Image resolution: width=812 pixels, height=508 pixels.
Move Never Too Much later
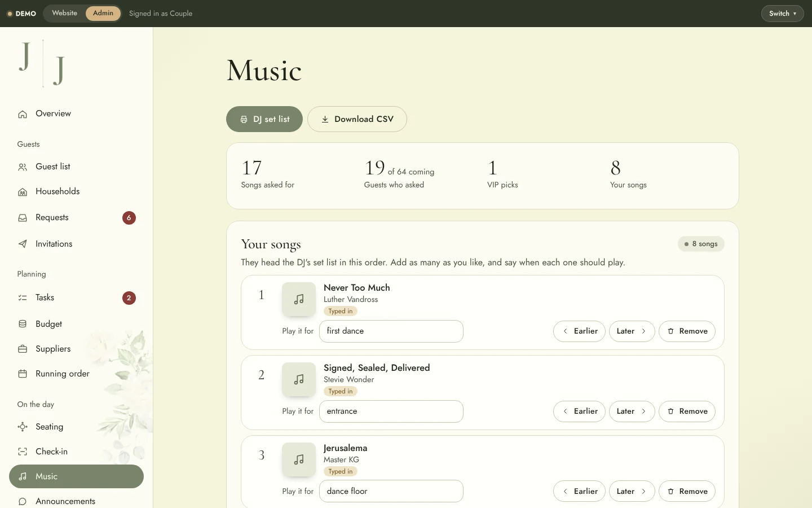tap(632, 331)
